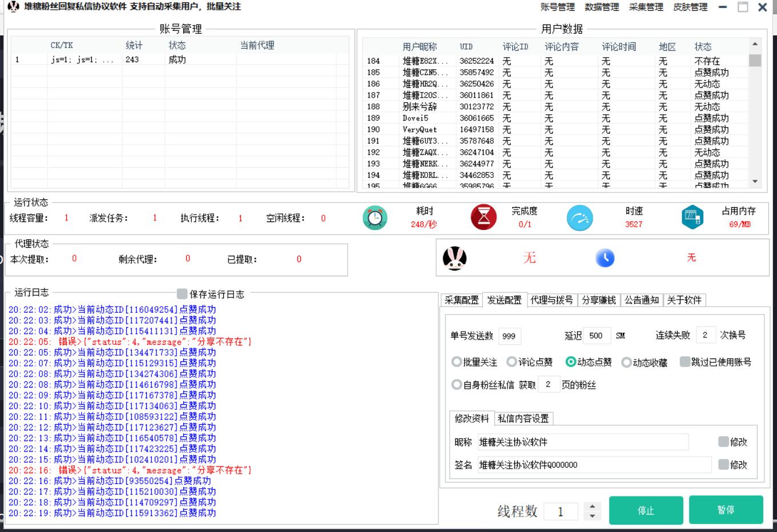Click the 昵称 nickname input field
The width and height of the screenshot is (777, 532).
(x=583, y=442)
